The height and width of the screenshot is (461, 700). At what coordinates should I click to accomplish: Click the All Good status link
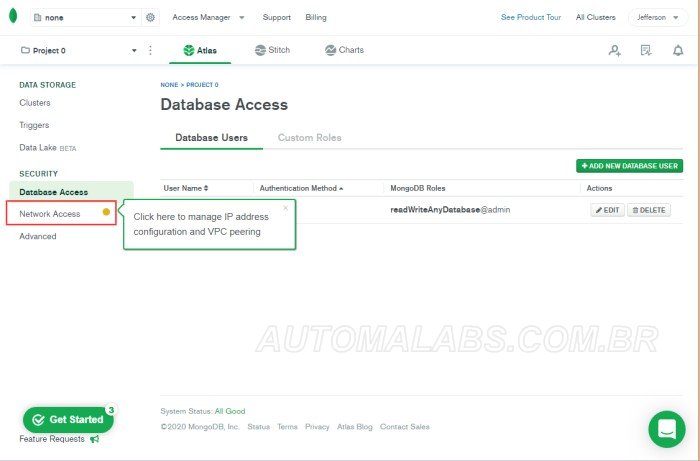(x=230, y=411)
